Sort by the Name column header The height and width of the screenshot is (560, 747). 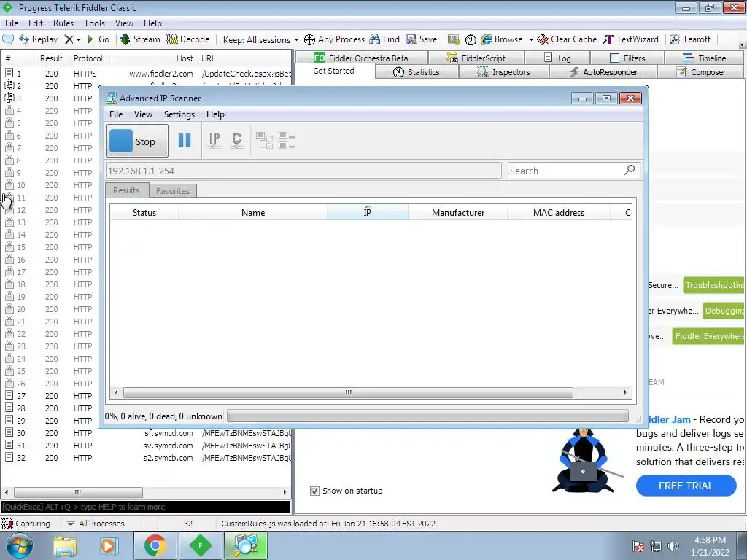pyautogui.click(x=253, y=212)
